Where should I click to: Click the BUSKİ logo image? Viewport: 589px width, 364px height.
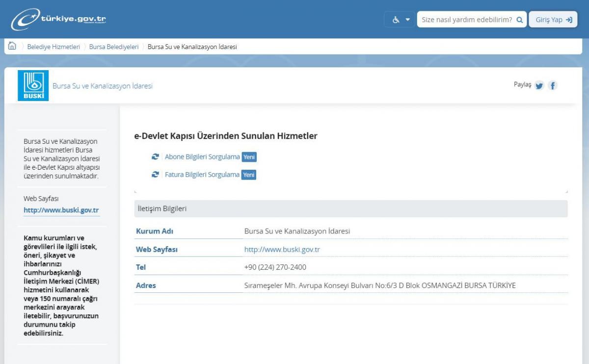tap(33, 85)
